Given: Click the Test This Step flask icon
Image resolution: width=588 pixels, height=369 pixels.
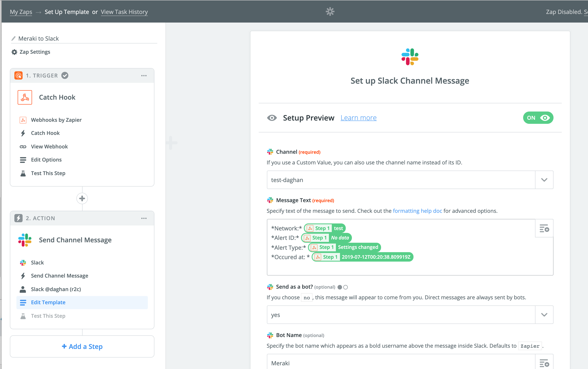Looking at the screenshot, I should coord(23,173).
